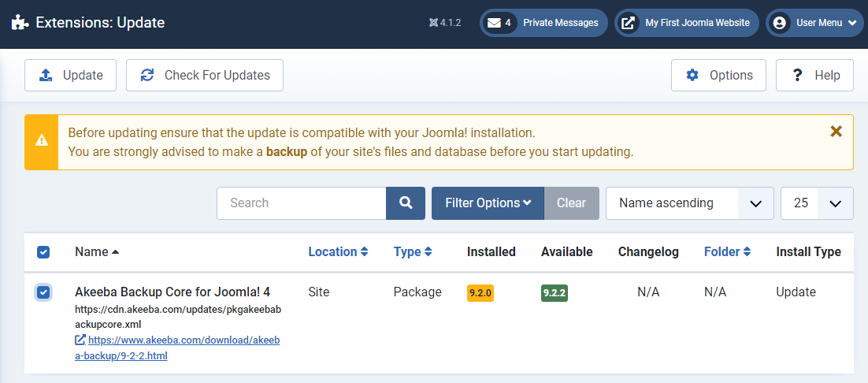The height and width of the screenshot is (383, 868).
Task: Expand Filter Options
Action: [x=488, y=203]
